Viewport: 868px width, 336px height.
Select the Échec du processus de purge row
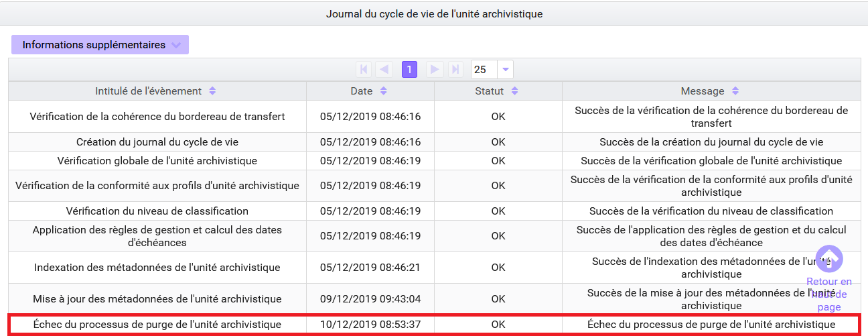pos(157,325)
